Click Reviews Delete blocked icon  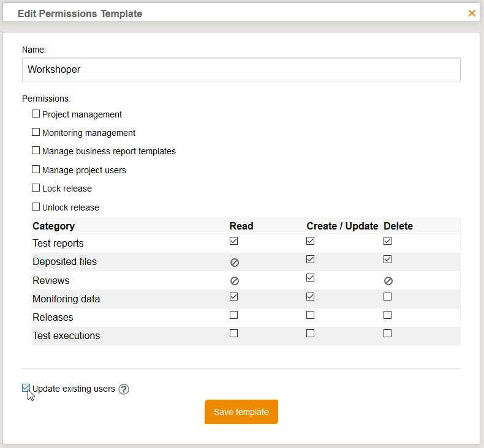(x=388, y=281)
